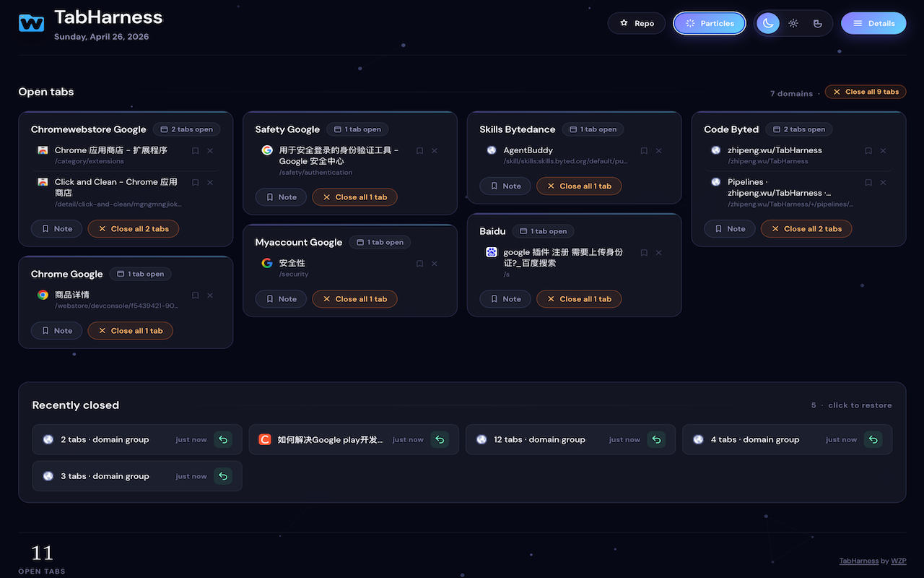This screenshot has width=924, height=578.
Task: Bookmark the Baidu google 插件 search tab
Action: [644, 253]
